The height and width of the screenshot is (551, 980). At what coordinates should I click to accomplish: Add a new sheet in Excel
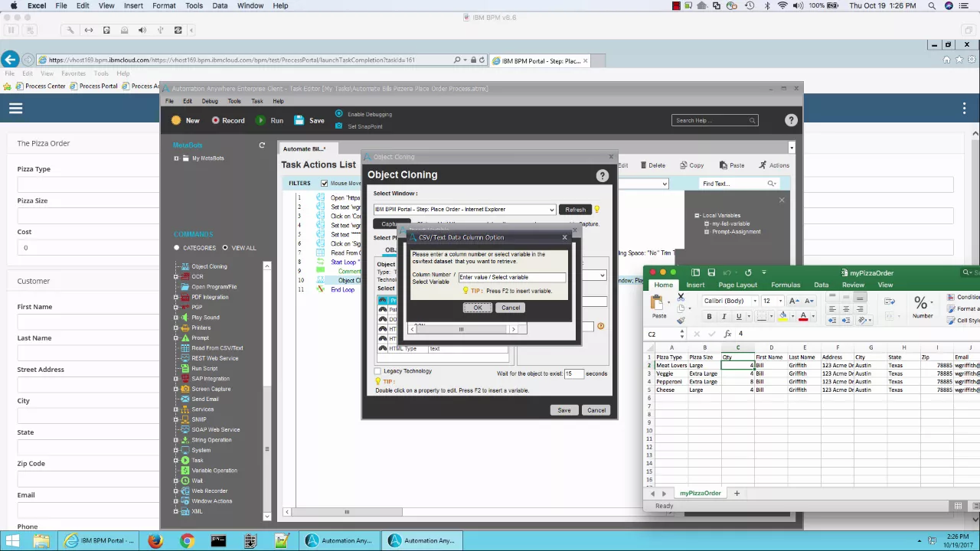737,494
